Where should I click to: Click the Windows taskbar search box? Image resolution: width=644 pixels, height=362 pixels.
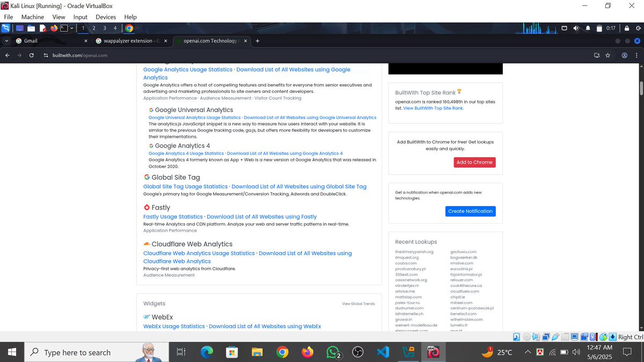98,352
